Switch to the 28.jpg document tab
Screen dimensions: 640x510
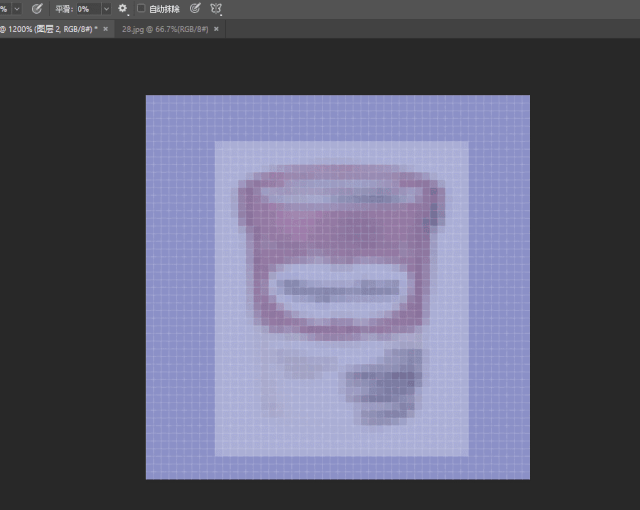(x=162, y=29)
